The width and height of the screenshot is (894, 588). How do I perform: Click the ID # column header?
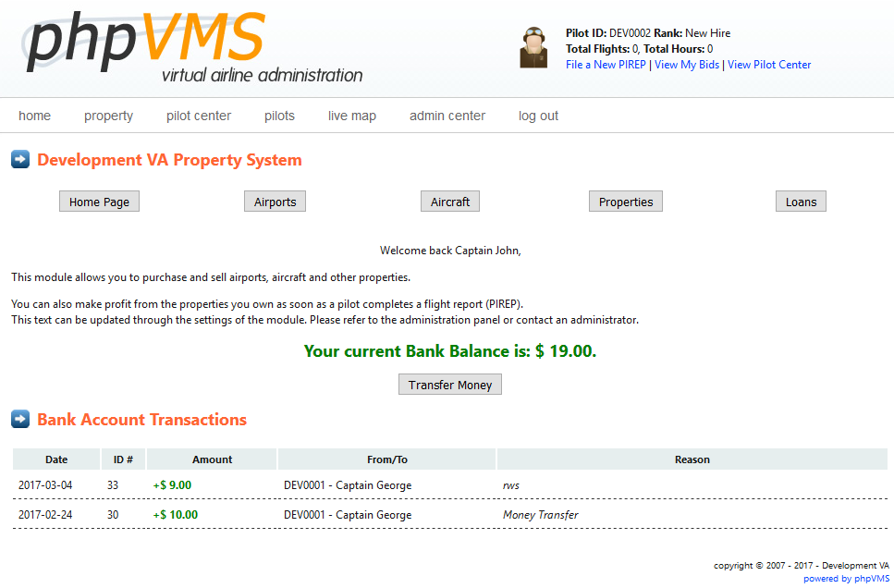(123, 459)
